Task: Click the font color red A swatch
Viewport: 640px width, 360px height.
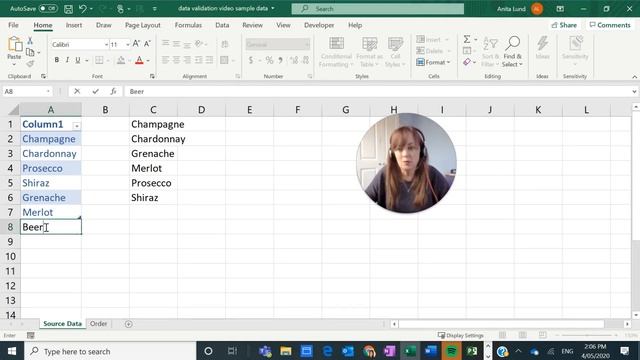Action: click(x=139, y=60)
